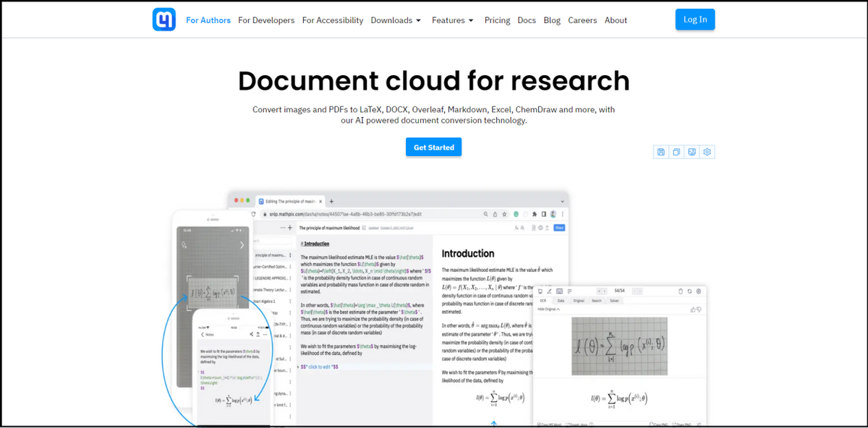Click the 'Introduction' heading in rendered preview
This screenshot has width=868, height=428.
468,254
